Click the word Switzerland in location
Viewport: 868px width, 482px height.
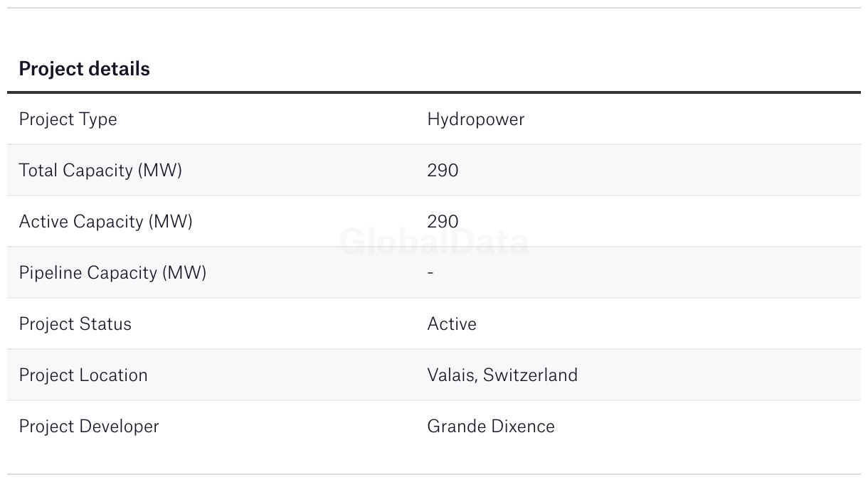pyautogui.click(x=530, y=375)
